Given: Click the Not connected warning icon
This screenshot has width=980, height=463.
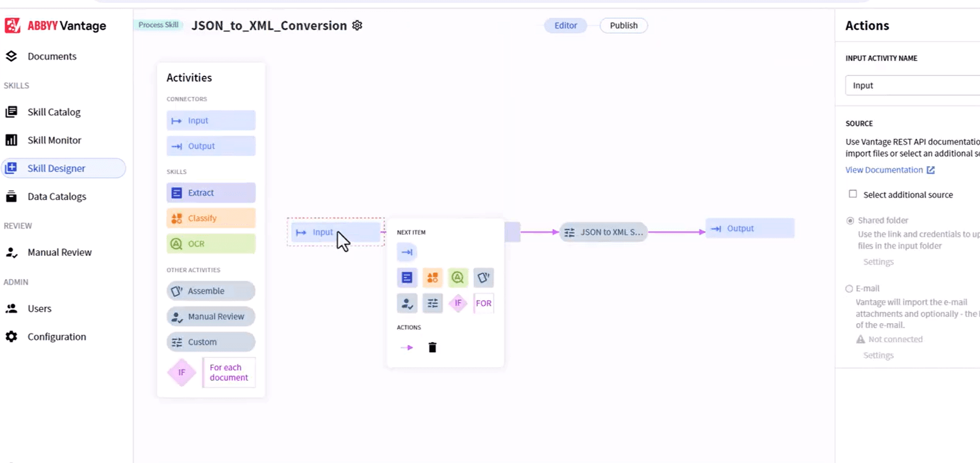Looking at the screenshot, I should (x=861, y=339).
